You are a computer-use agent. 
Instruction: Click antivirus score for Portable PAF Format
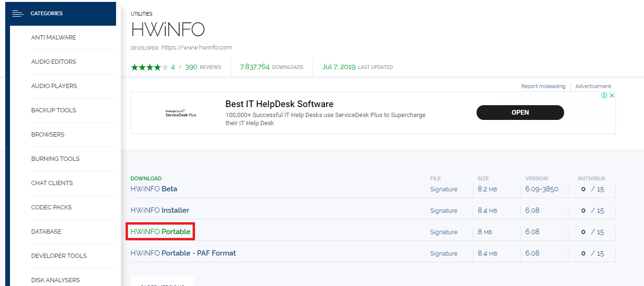tap(593, 254)
